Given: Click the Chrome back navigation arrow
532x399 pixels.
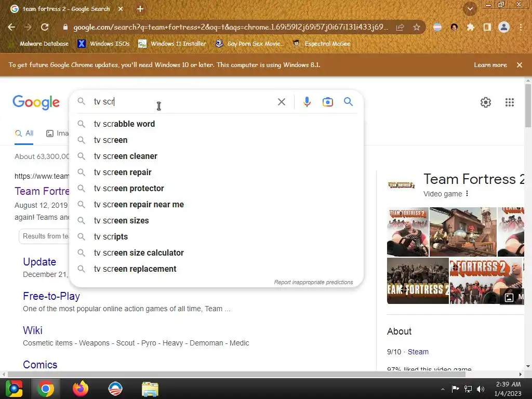Looking at the screenshot, I should (11, 27).
